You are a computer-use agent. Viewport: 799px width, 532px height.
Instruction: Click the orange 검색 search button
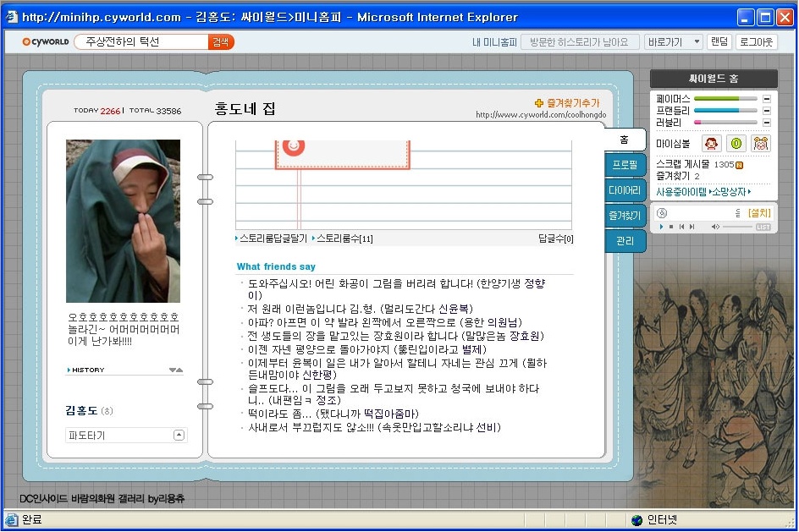(221, 41)
